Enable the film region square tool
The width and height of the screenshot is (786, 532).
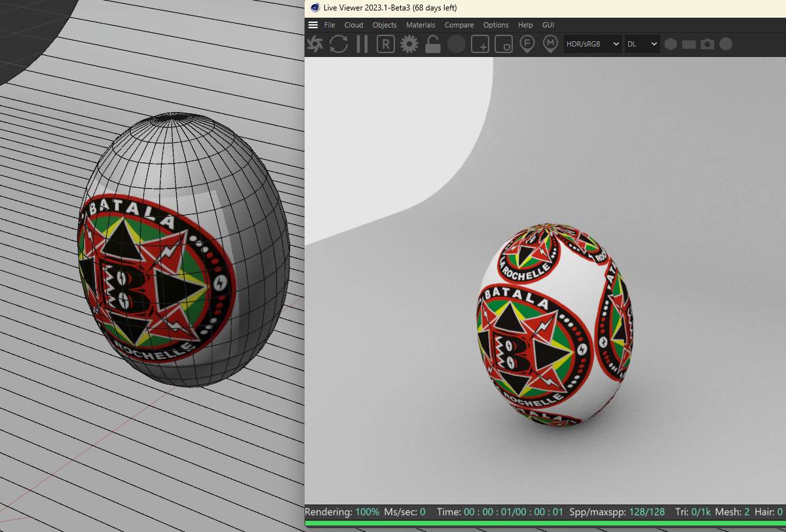point(504,44)
